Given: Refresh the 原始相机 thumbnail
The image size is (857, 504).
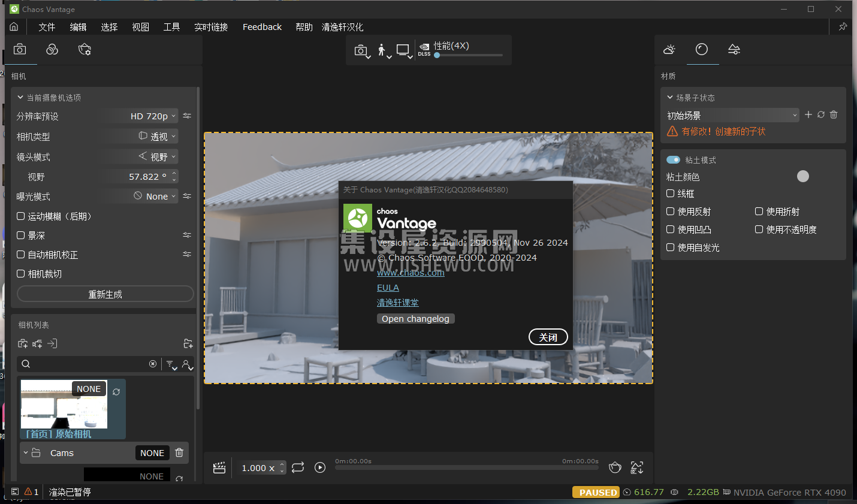Looking at the screenshot, I should click(116, 392).
